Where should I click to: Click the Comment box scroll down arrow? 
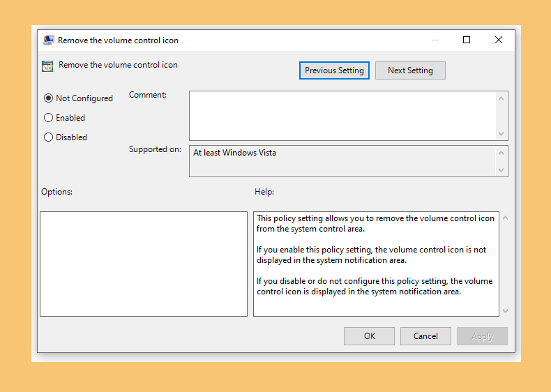click(x=501, y=134)
